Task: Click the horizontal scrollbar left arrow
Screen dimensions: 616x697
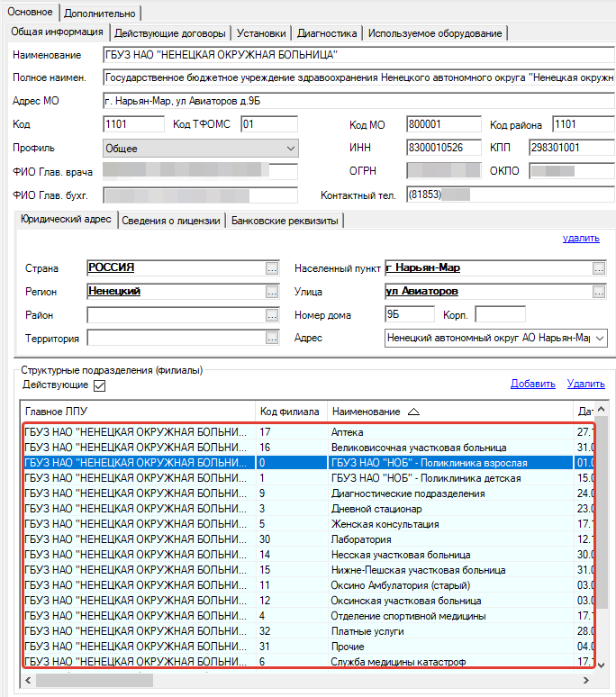Action: coord(29,680)
